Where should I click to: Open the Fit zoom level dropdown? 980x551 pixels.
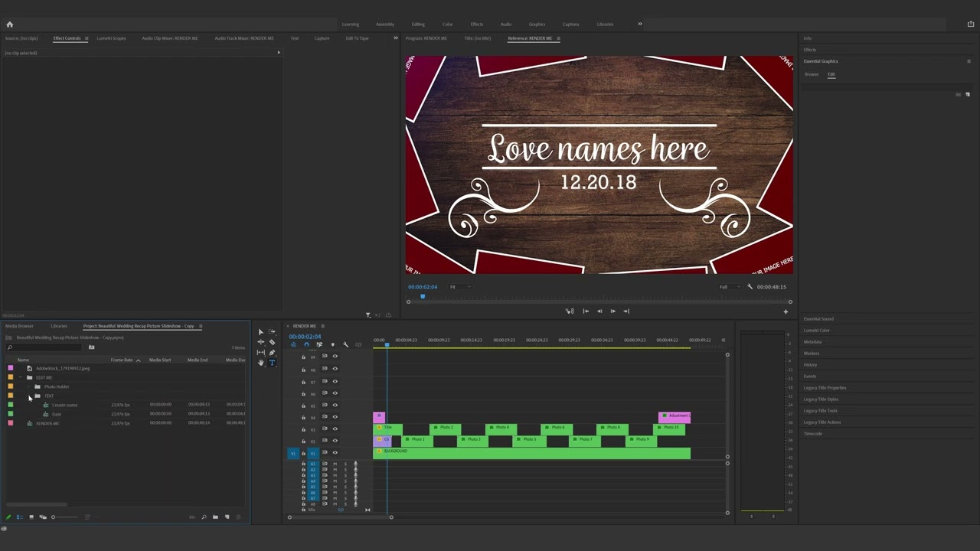[x=459, y=287]
